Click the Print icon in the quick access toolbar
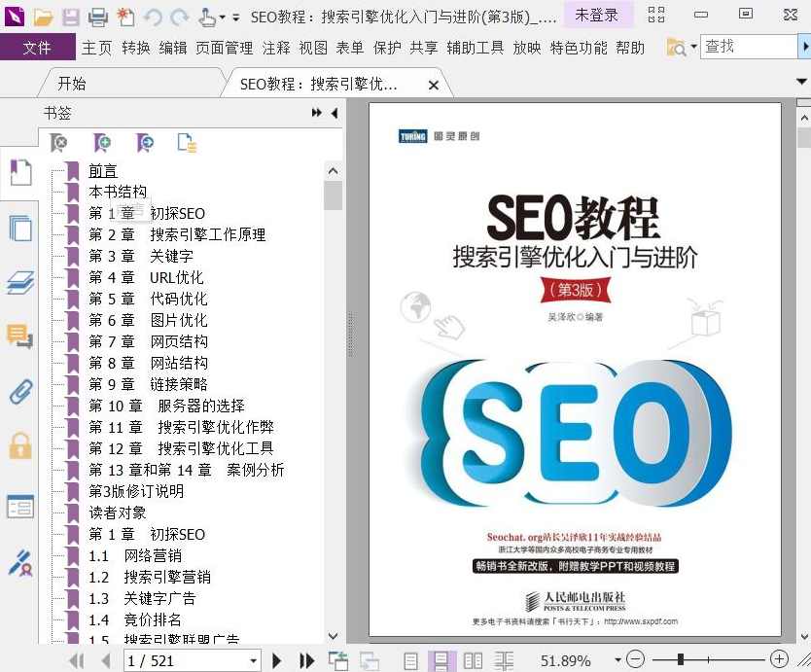 click(97, 17)
